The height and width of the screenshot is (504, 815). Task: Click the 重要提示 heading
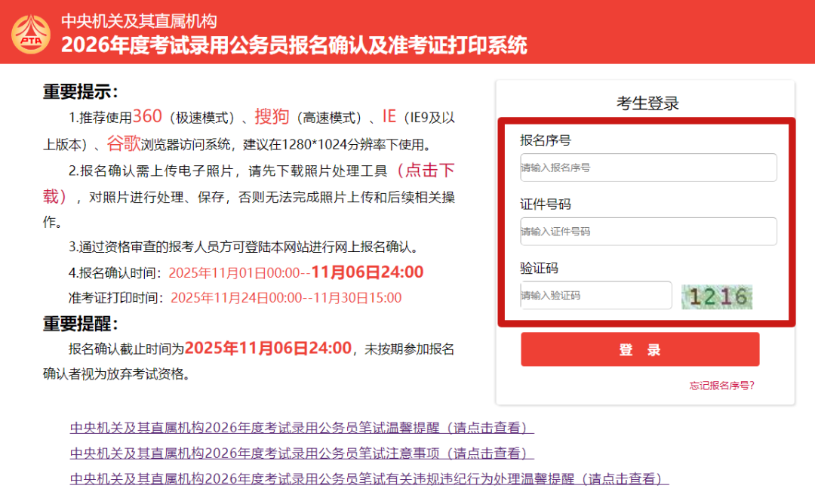point(80,92)
